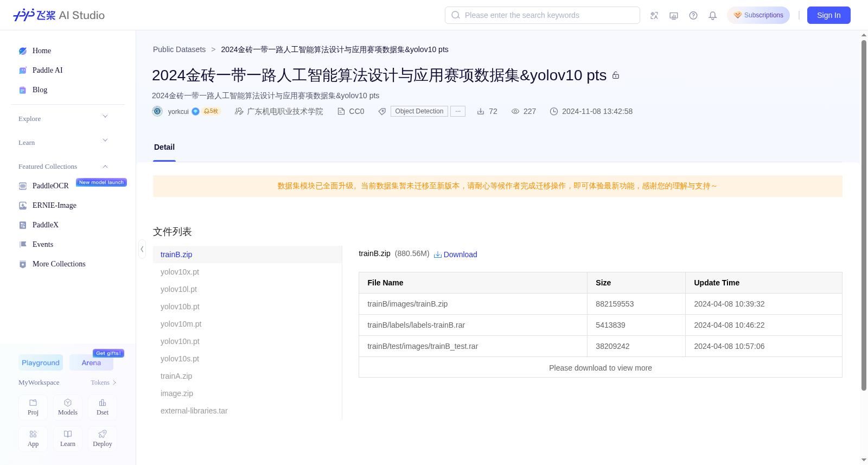868x465 pixels.
Task: Select yolov10b.pt in file list
Action: 247,307
